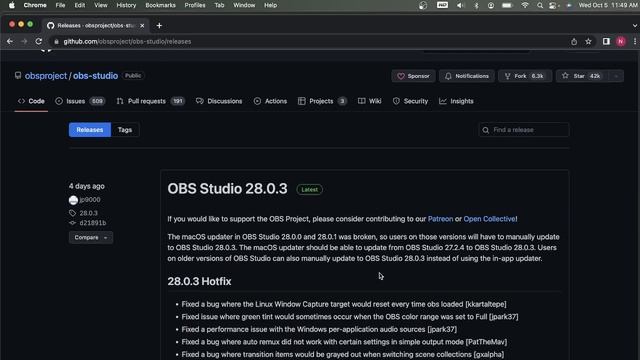This screenshot has height=360, width=640.
Task: Expand the Compare dropdown
Action: click(x=91, y=238)
